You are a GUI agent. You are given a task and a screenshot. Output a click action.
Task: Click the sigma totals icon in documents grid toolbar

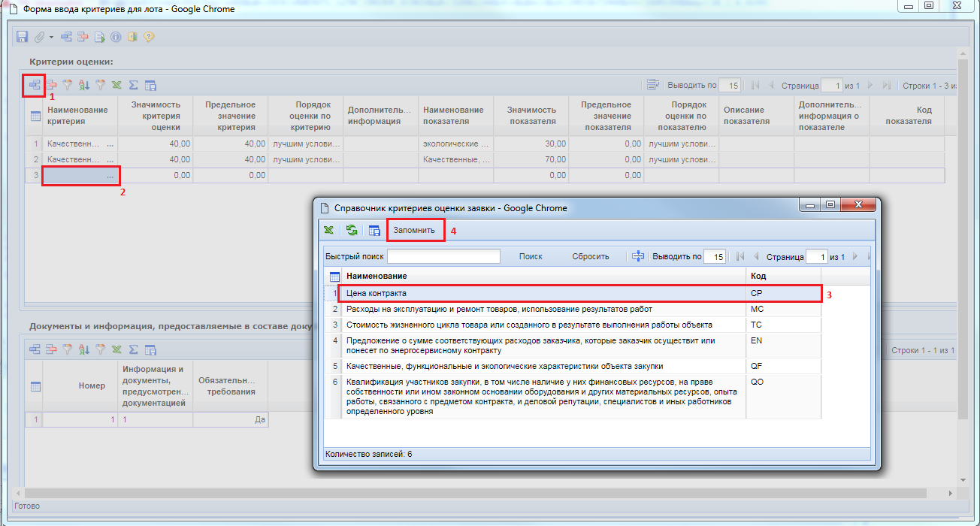pyautogui.click(x=133, y=349)
